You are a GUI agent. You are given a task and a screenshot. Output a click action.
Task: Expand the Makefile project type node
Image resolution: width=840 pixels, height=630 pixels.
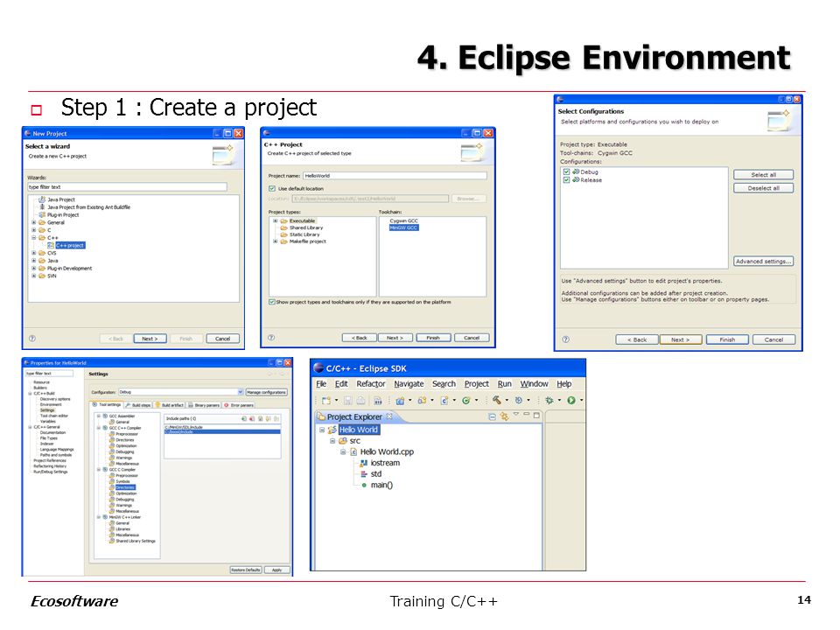pos(276,241)
